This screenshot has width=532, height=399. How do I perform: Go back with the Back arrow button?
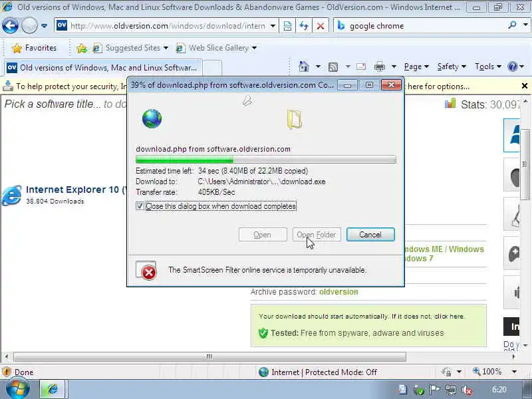(10, 25)
